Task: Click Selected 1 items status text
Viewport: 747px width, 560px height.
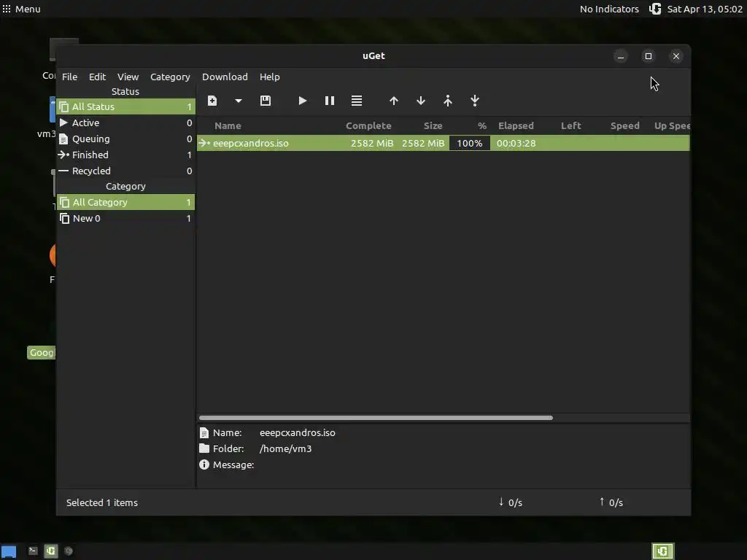Action: 102,502
